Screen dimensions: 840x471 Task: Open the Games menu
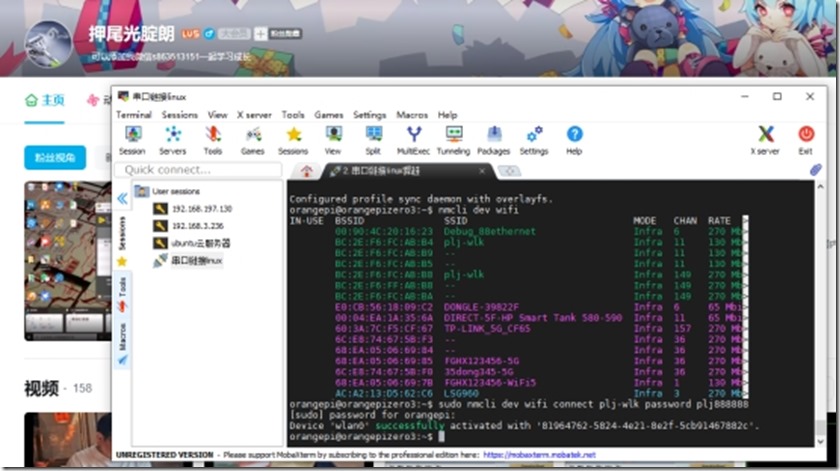tap(329, 115)
